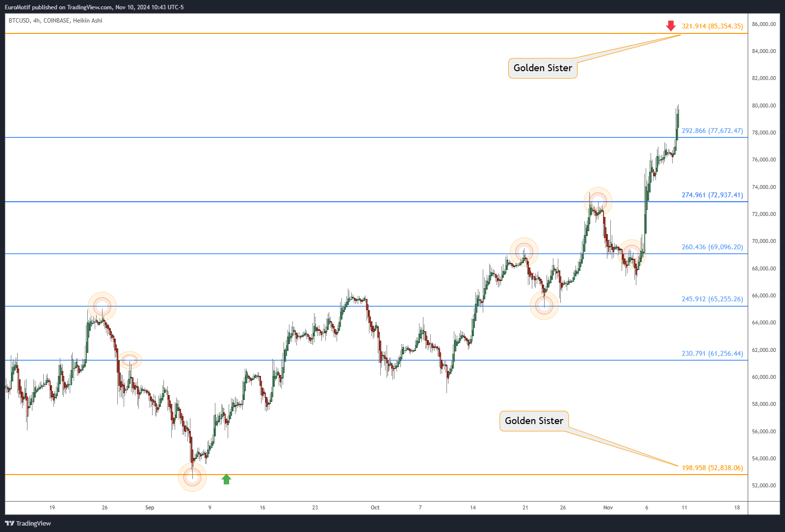Click the 86,000.00 price axis label
This screenshot has width=785, height=532.
point(764,24)
